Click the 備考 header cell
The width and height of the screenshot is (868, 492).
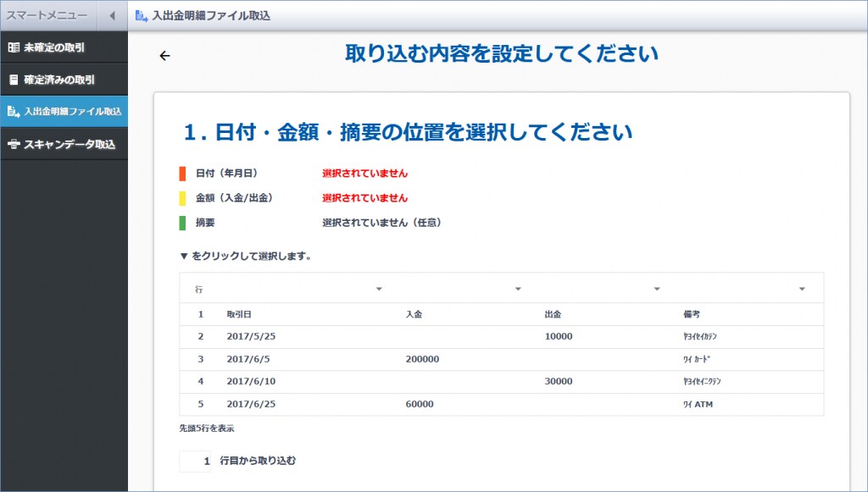click(692, 314)
